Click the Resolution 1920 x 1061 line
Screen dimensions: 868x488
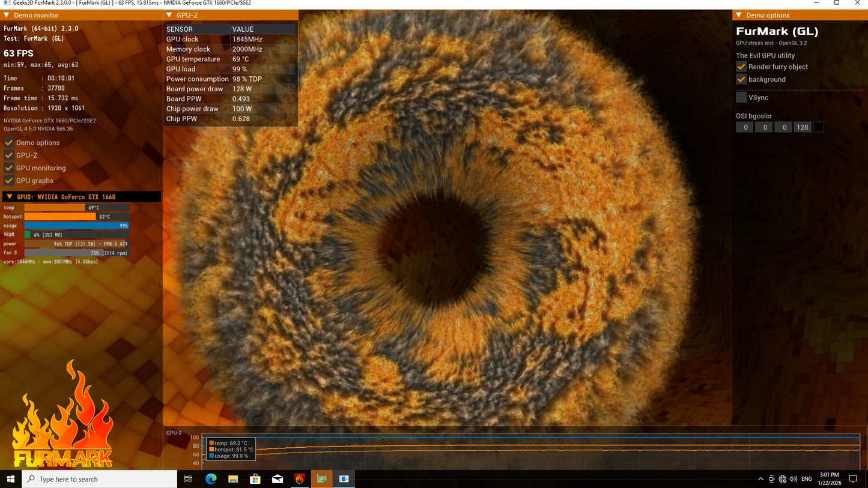tap(44, 108)
